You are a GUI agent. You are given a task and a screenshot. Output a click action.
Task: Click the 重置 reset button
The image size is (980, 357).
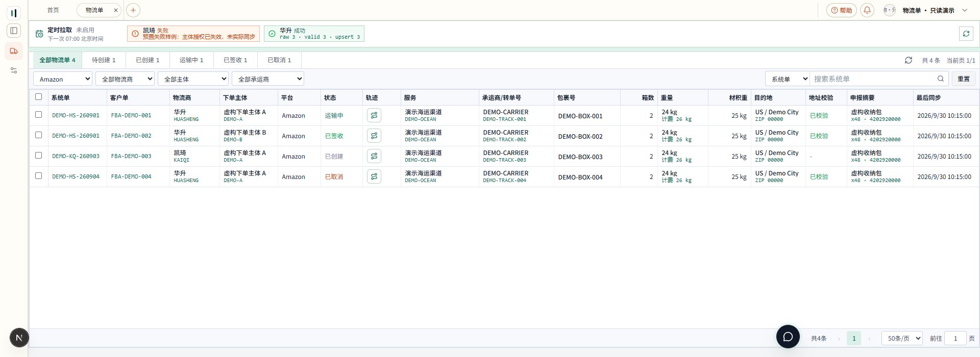click(x=964, y=79)
